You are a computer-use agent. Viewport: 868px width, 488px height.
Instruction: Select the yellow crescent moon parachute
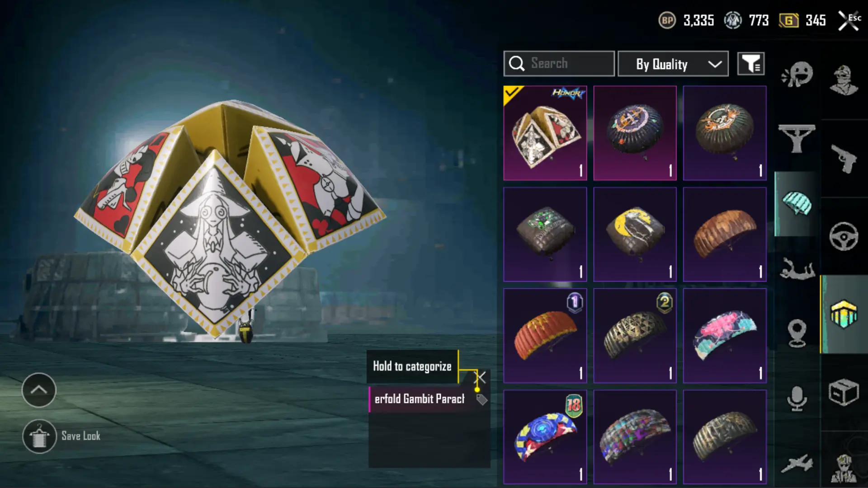coord(635,235)
